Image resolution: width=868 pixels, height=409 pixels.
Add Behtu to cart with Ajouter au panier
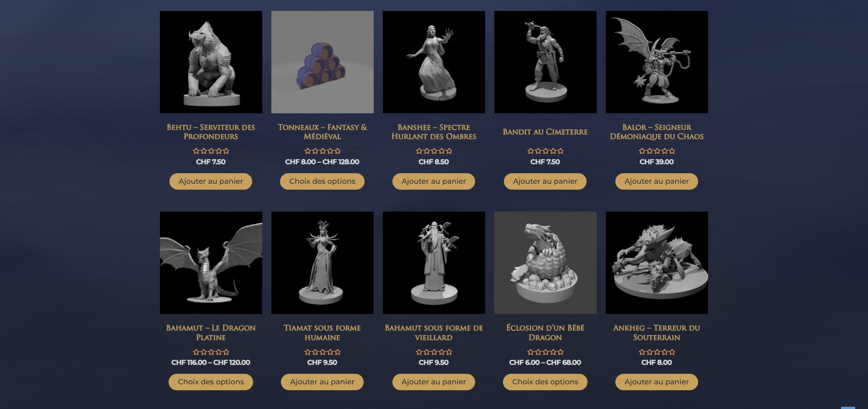pos(211,181)
